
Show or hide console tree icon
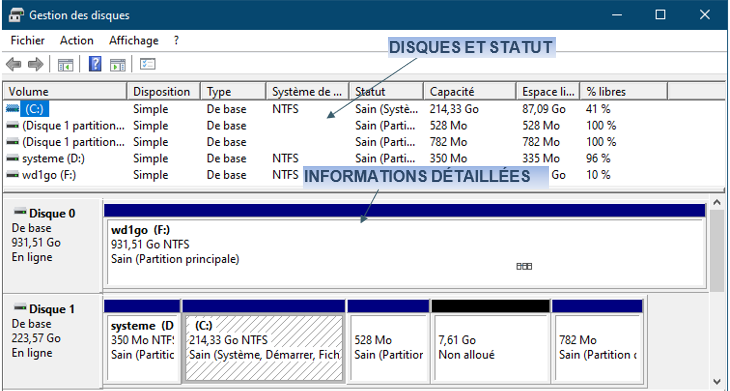point(66,64)
